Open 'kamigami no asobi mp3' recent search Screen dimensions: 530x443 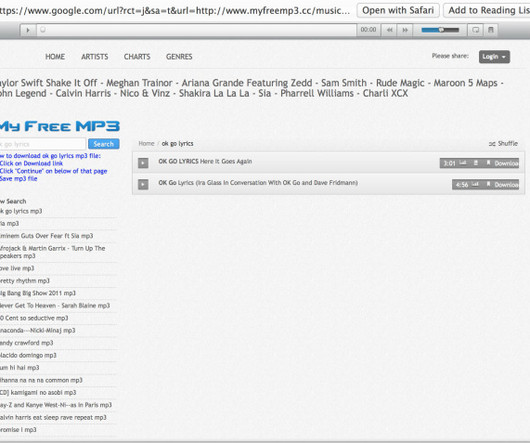(38, 393)
